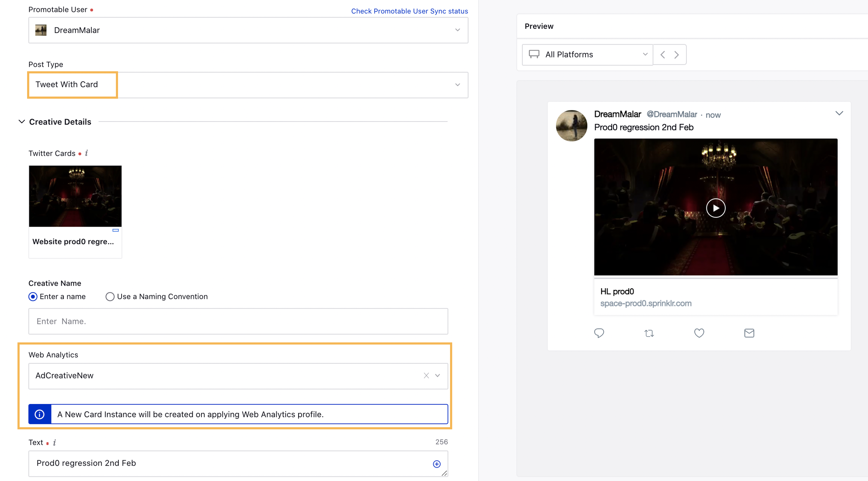Screen dimensions: 868x481
Task: Click the mail/share icon in preview
Action: 749,333
